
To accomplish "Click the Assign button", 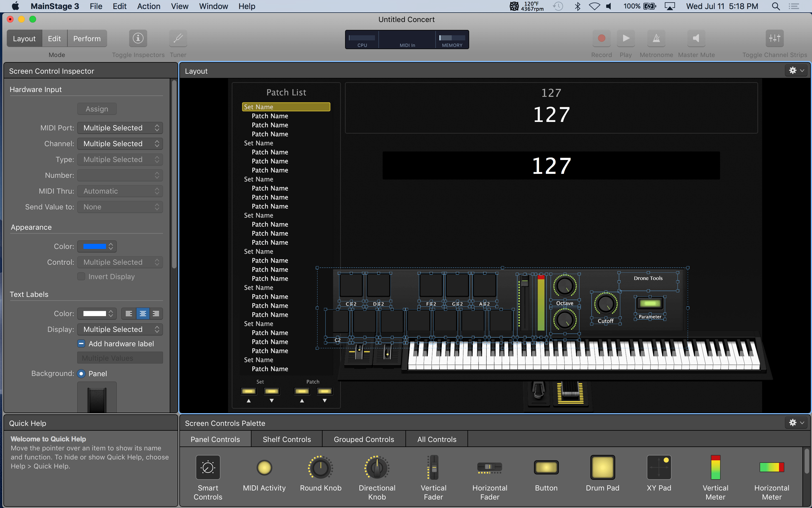I will pyautogui.click(x=97, y=109).
